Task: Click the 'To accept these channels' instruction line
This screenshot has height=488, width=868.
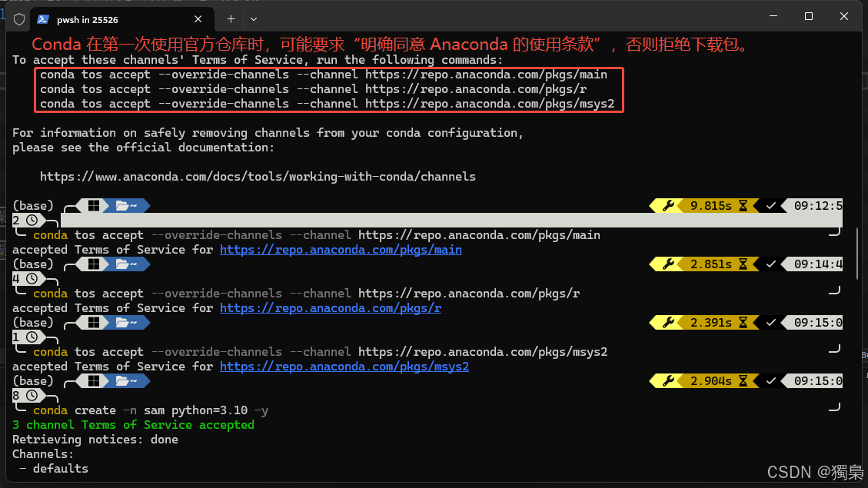Action: coord(258,60)
